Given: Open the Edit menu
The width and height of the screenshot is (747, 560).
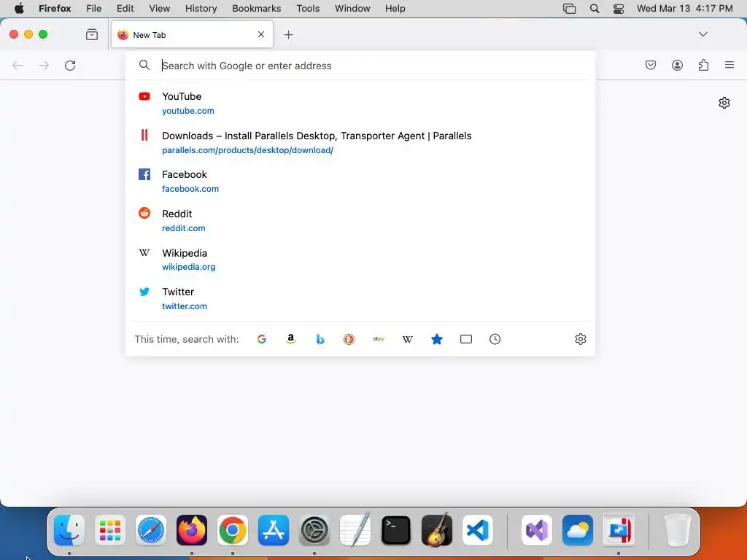Looking at the screenshot, I should 125,8.
